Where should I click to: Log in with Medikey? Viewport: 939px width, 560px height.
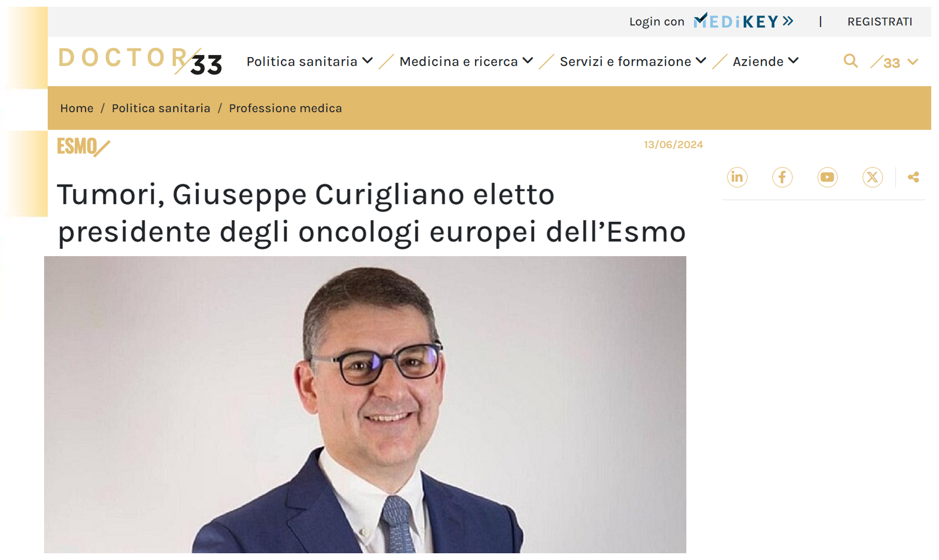(x=711, y=21)
